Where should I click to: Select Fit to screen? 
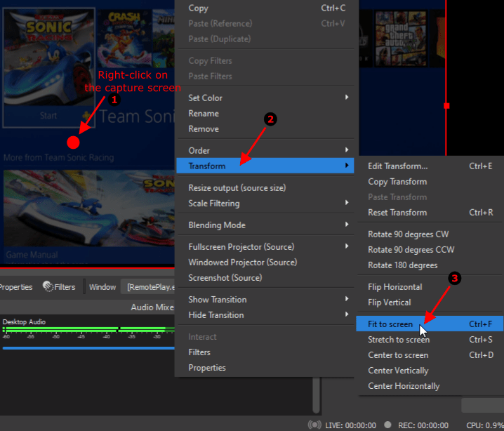pyautogui.click(x=430, y=324)
